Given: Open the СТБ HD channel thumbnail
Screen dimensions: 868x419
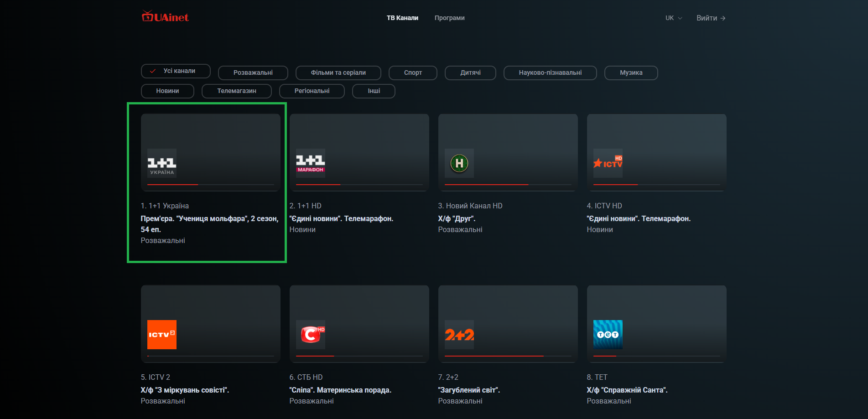Looking at the screenshot, I should [359, 324].
